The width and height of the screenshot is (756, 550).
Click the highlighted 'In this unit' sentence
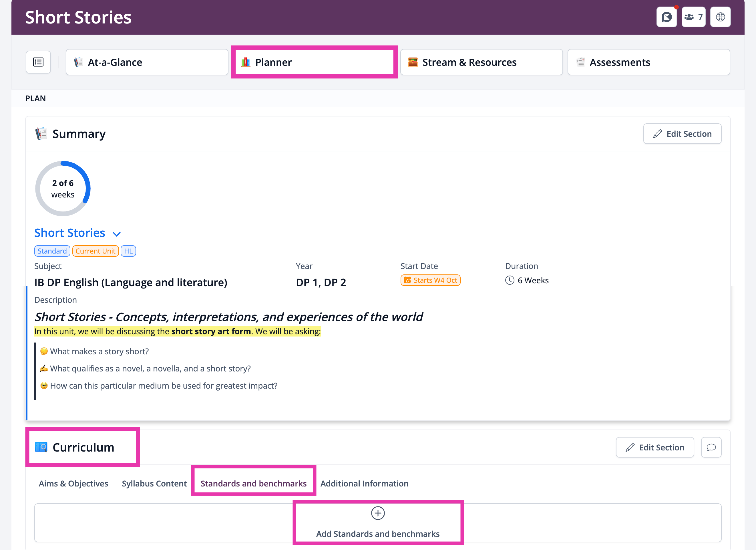click(x=177, y=332)
